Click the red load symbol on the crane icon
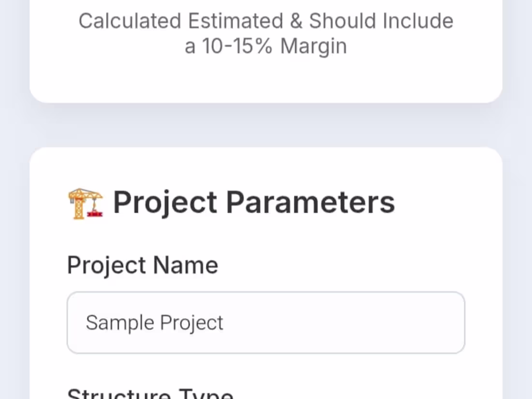The image size is (532, 399). [94, 214]
